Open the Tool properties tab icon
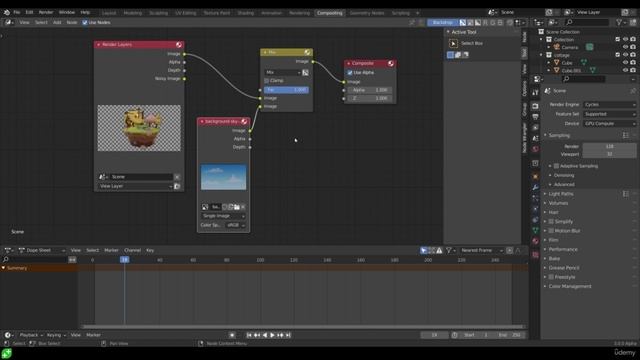Viewport: 640px width, 360px height. point(535,93)
